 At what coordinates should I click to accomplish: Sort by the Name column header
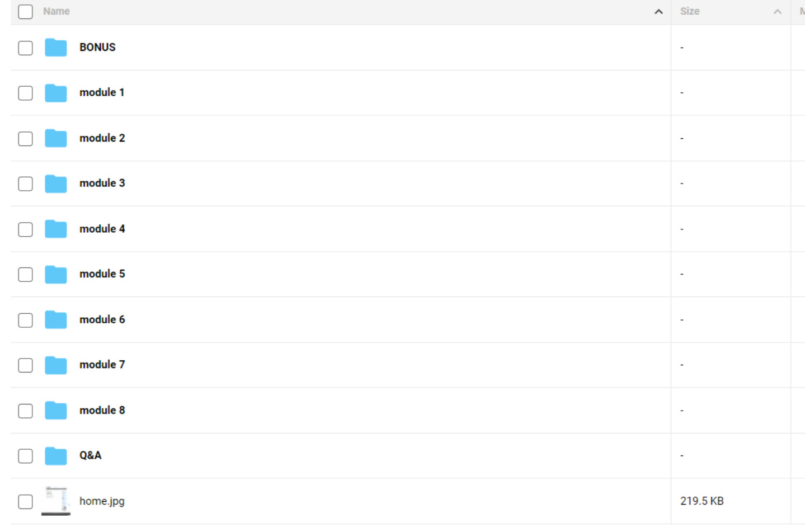(57, 11)
